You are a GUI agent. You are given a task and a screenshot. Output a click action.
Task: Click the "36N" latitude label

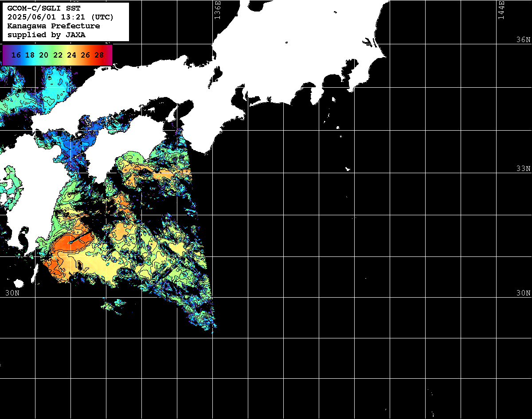tap(523, 39)
